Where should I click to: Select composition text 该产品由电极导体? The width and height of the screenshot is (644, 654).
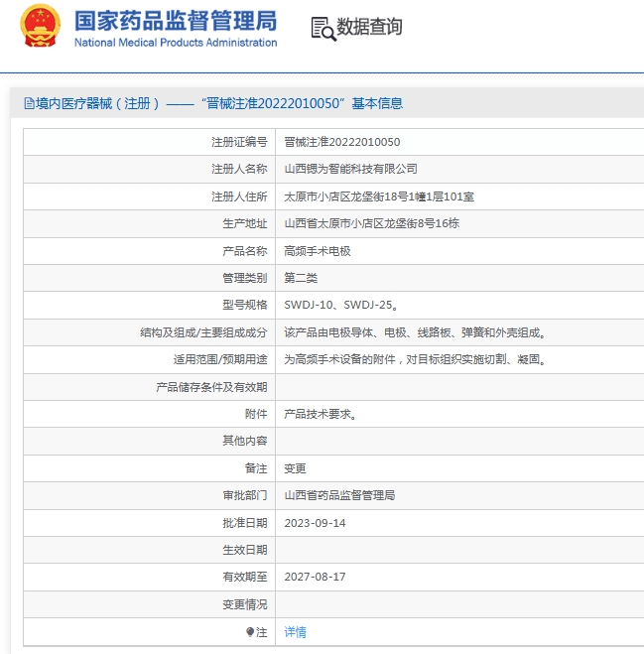[328, 332]
